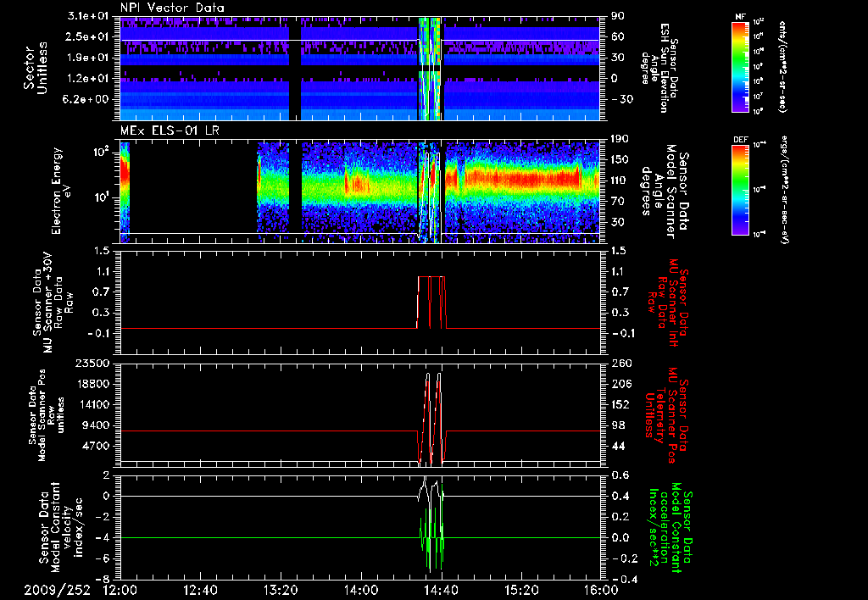Click the 14100 scanner position tick label
This screenshot has height=600, width=868.
tap(93, 404)
